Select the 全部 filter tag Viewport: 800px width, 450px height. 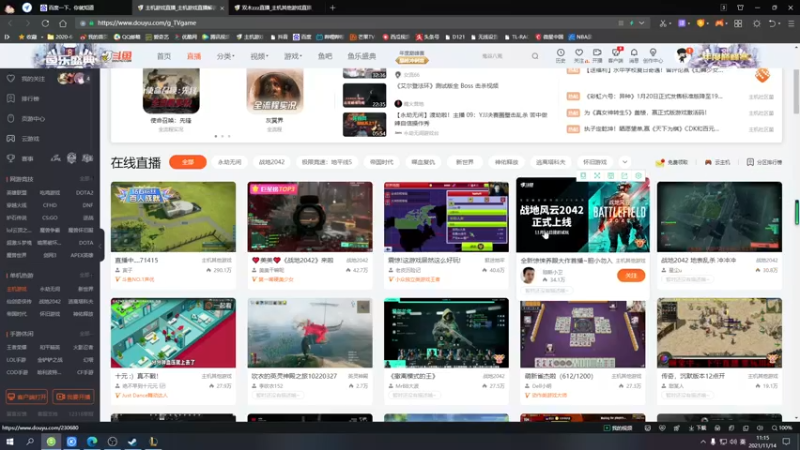coord(188,162)
